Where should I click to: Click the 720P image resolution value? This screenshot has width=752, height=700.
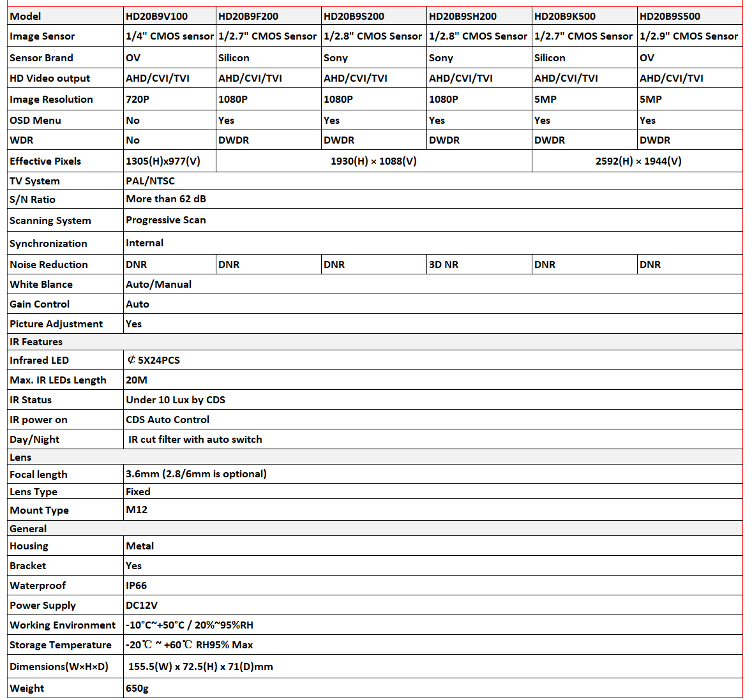pos(138,100)
